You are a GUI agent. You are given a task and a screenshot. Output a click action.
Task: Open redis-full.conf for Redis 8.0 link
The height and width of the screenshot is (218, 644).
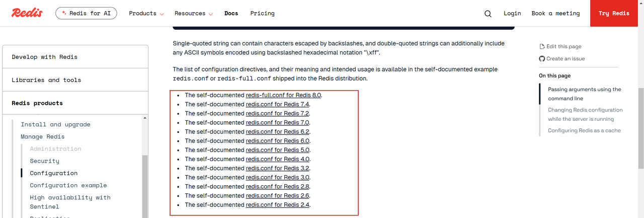[x=283, y=95]
